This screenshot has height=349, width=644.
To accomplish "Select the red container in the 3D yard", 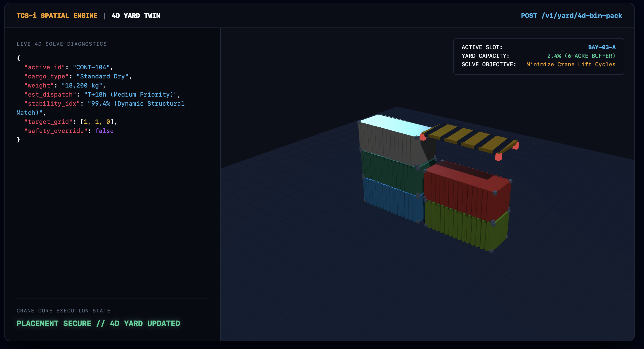I will click(467, 192).
